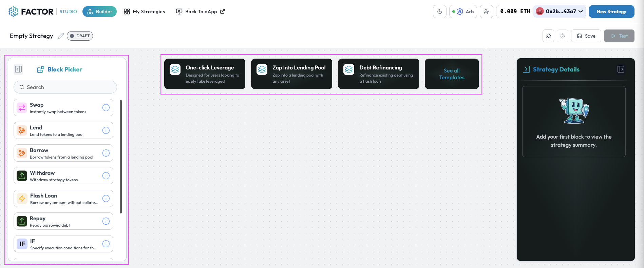644x268 pixels.
Task: Collapse the Strategy Details panel
Action: click(621, 69)
